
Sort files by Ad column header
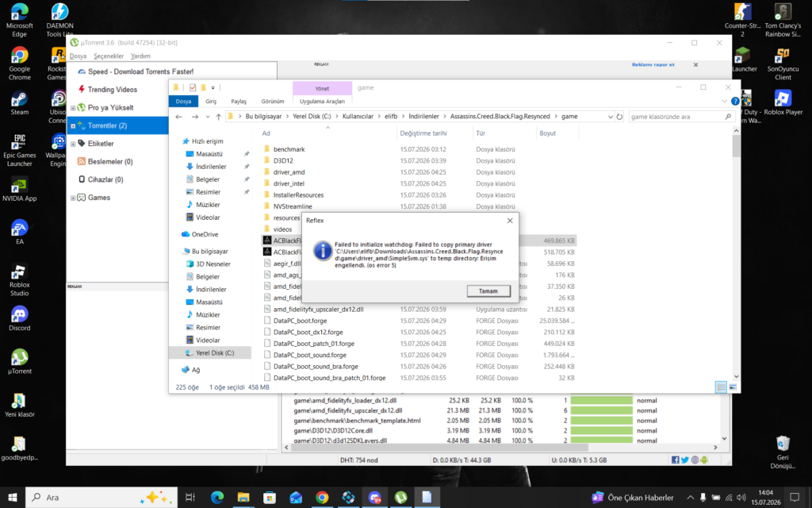click(266, 133)
